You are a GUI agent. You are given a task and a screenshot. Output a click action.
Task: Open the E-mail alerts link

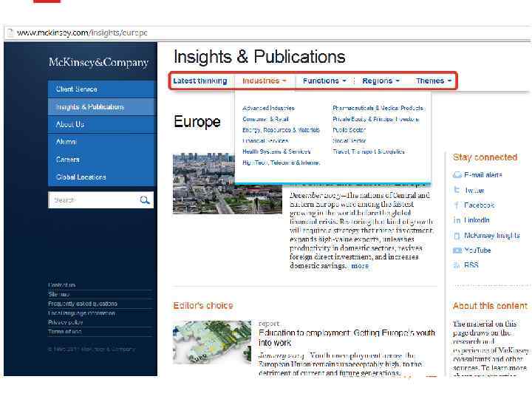[x=482, y=175]
